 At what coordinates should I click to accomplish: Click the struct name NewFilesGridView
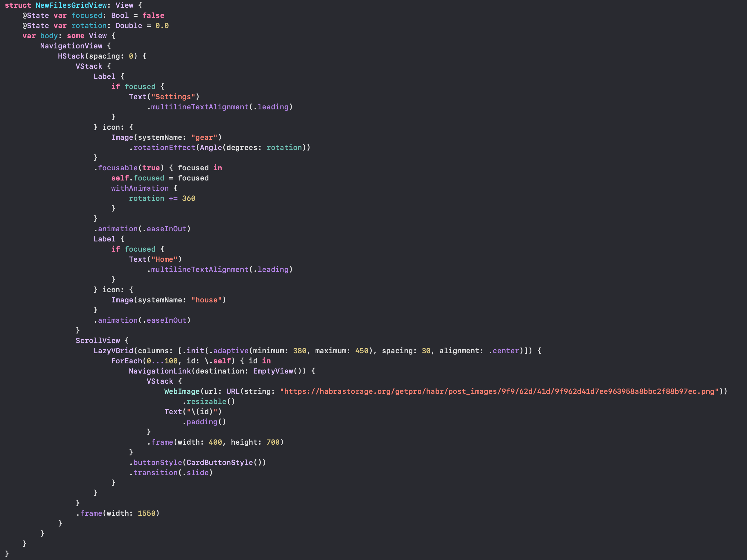coord(71,5)
